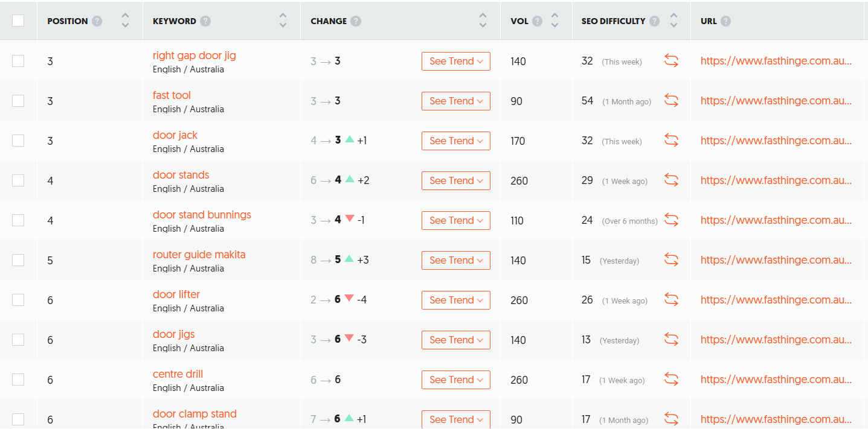The width and height of the screenshot is (868, 429).
Task: Open See Trend dropdown for 'centre drill'
Action: pyautogui.click(x=455, y=380)
